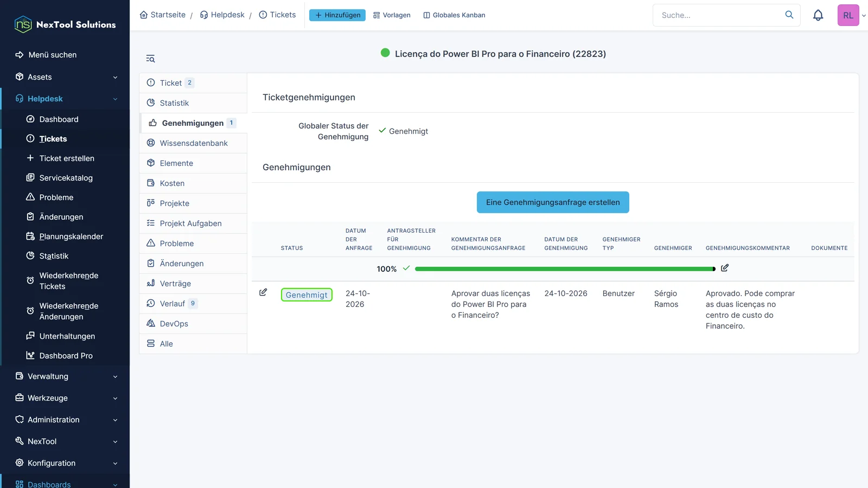Open the Projekt Aufgaben tab
The height and width of the screenshot is (488, 868).
(x=193, y=223)
